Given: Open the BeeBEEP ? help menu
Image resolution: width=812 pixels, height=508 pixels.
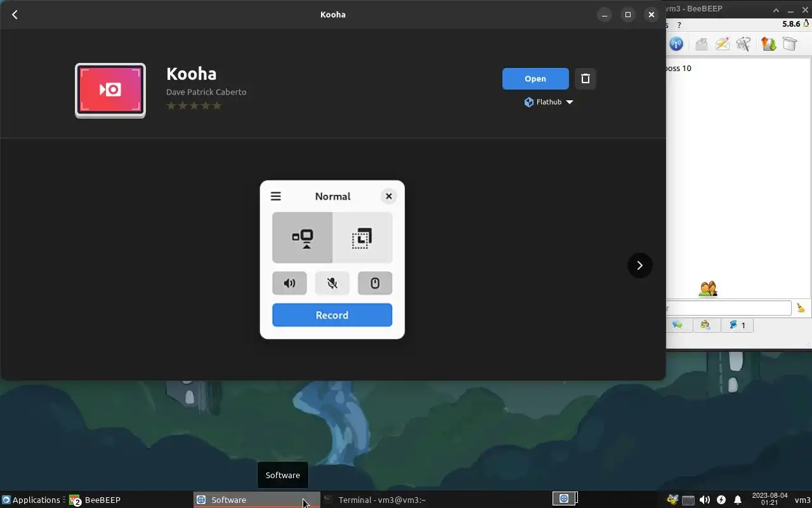Looking at the screenshot, I should tap(679, 25).
